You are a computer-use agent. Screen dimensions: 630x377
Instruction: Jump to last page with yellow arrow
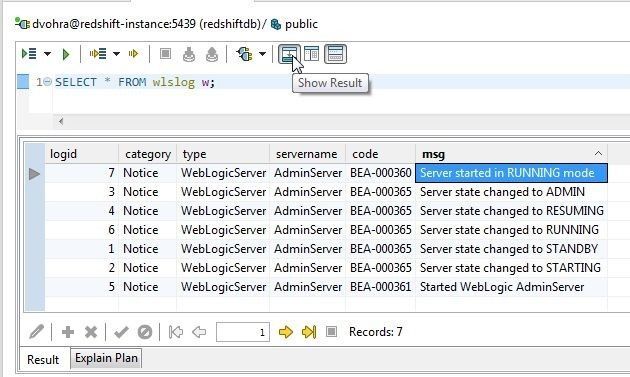coord(309,332)
